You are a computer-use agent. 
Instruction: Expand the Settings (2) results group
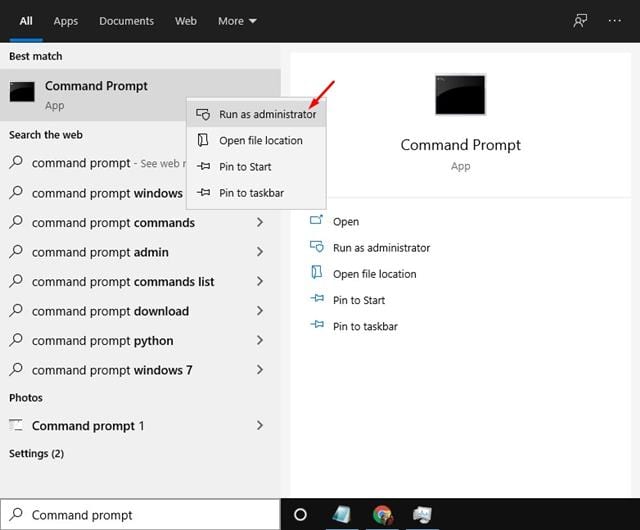[36, 454]
